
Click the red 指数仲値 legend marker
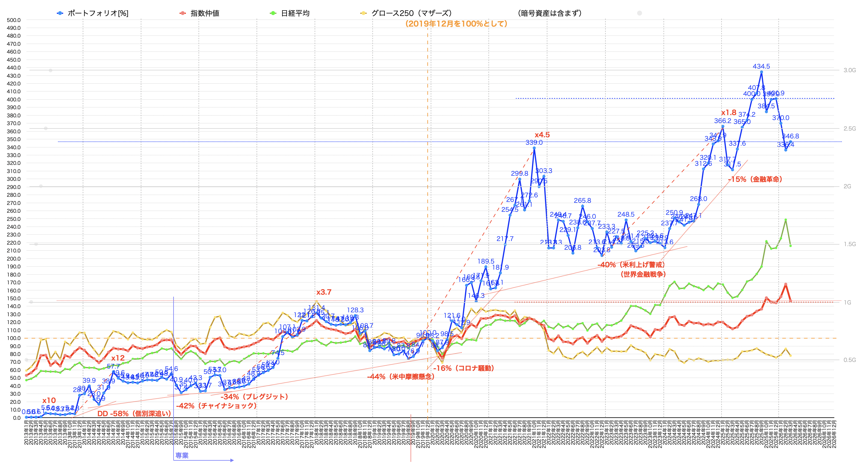[183, 13]
